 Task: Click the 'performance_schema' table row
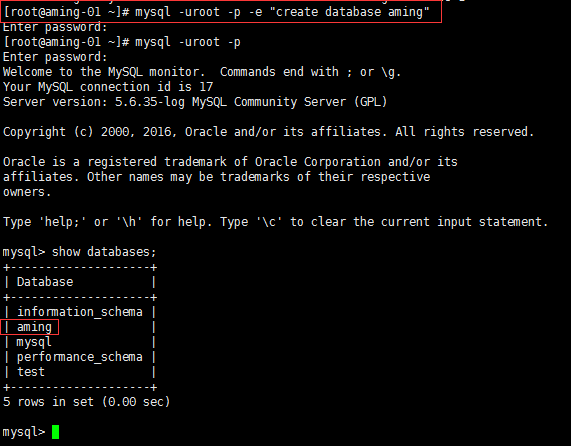point(80,357)
